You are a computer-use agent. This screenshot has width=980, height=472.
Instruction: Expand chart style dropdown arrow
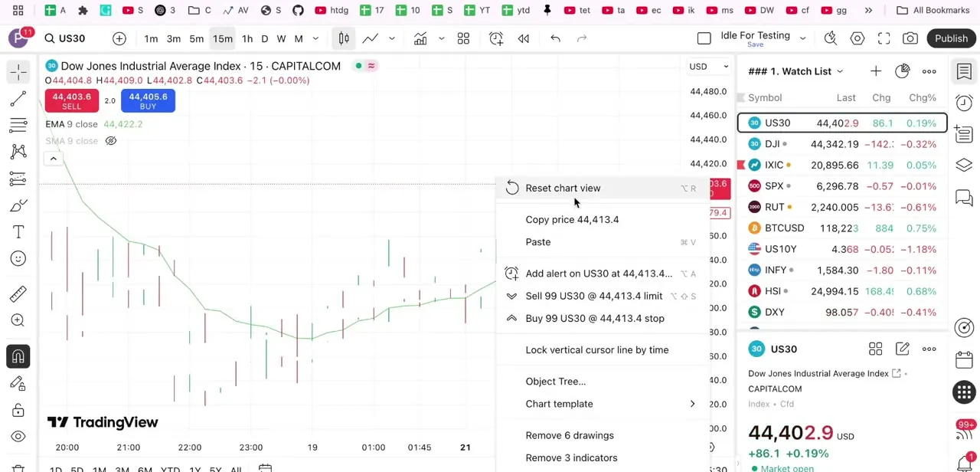392,38
